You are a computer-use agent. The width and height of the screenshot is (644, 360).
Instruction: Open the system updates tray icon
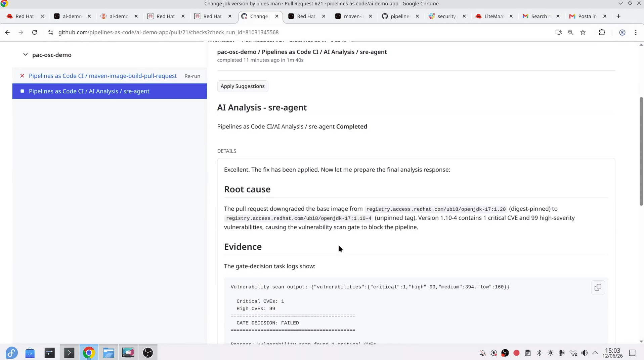tap(493, 353)
